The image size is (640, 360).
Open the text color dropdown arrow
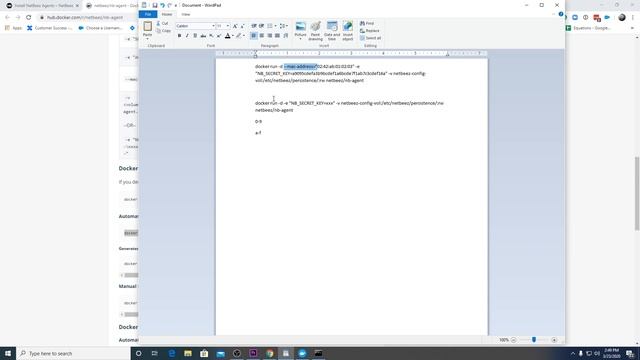[x=233, y=36]
